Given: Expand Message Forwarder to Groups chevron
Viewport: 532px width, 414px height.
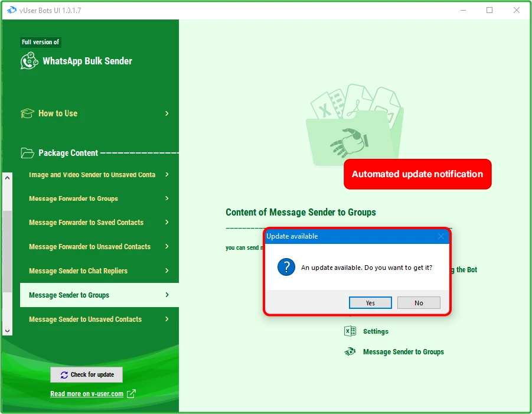Looking at the screenshot, I should 167,198.
